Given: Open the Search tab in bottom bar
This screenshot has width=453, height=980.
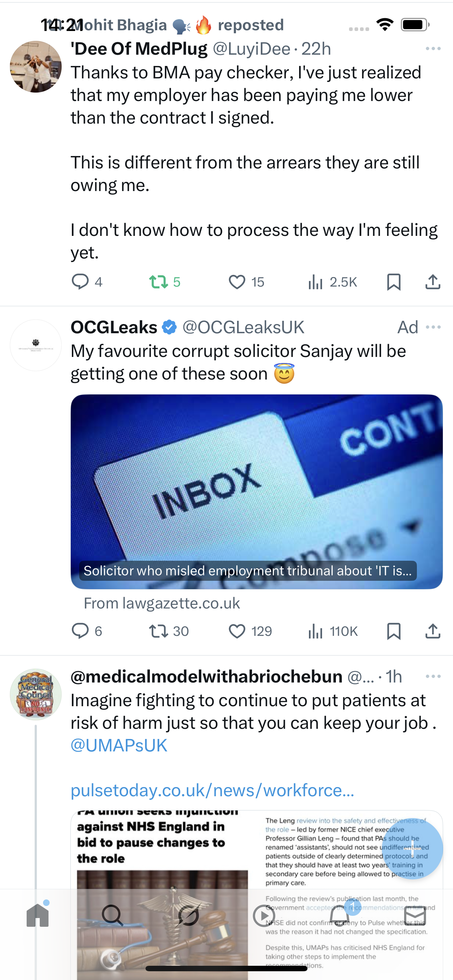Looking at the screenshot, I should click(113, 916).
